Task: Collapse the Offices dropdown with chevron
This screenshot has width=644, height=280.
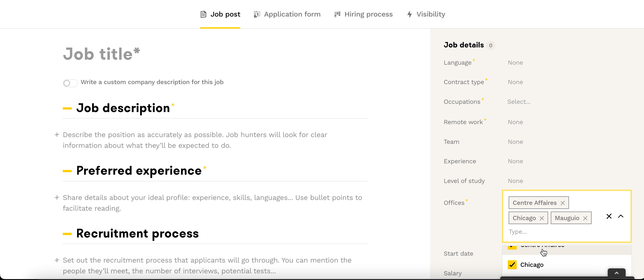Action: tap(620, 216)
